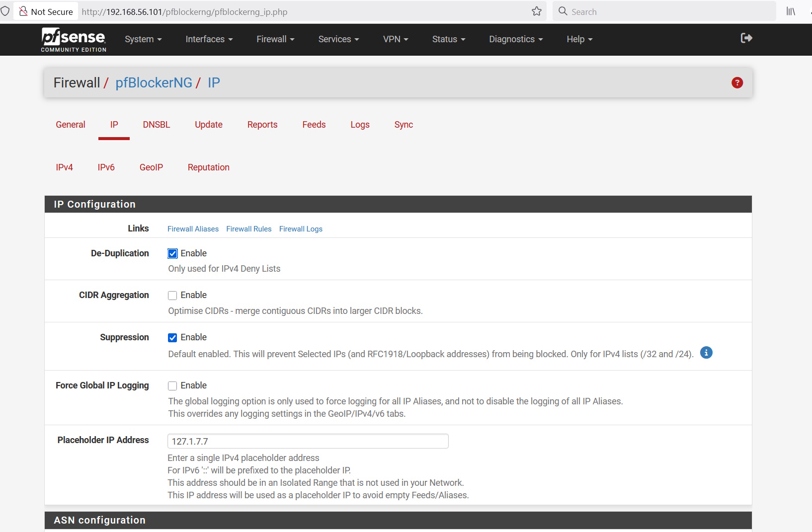Image resolution: width=812 pixels, height=532 pixels.
Task: Open the IPv4 sub-tab
Action: 64,167
